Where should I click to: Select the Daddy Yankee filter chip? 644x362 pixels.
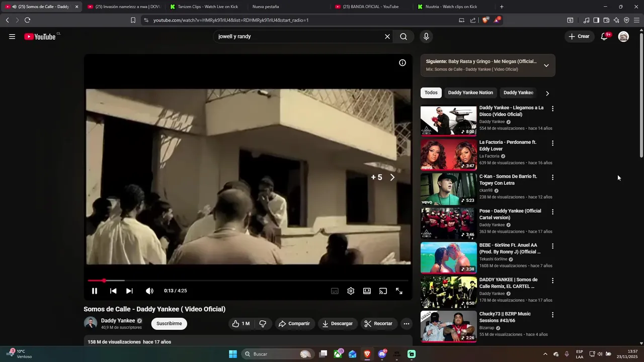click(x=518, y=93)
